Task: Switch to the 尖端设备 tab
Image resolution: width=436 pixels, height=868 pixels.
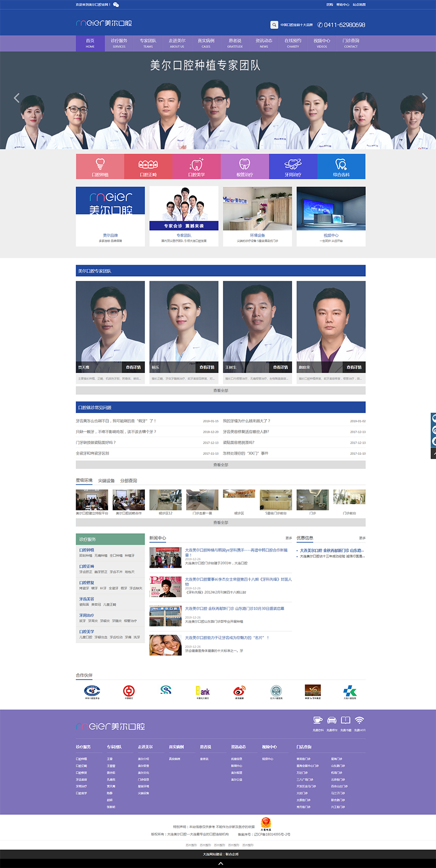Action: (x=107, y=481)
